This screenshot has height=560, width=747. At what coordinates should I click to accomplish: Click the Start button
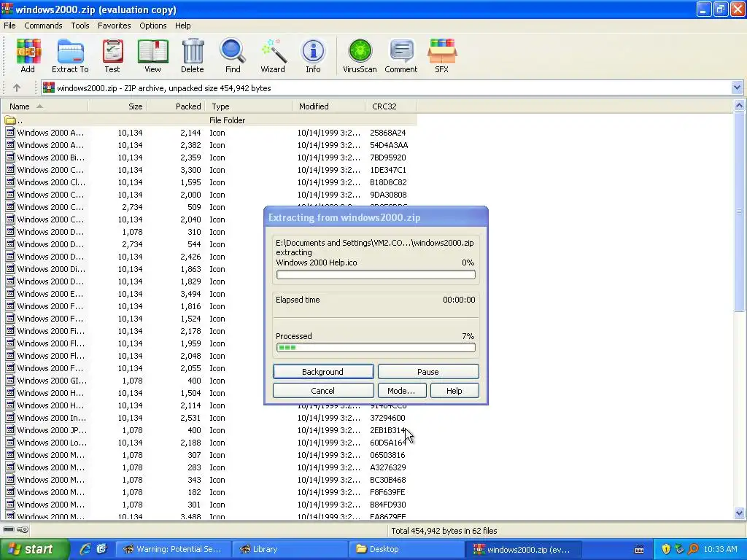point(34,549)
